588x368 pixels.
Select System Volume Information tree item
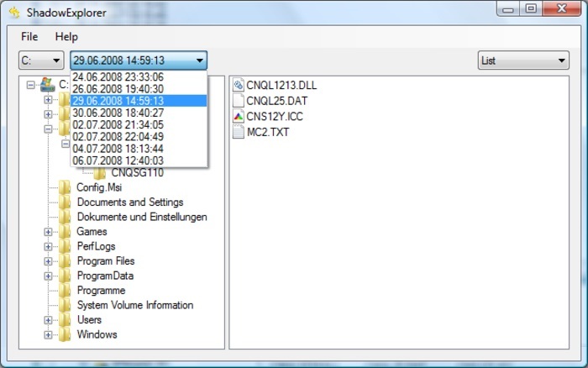click(135, 305)
